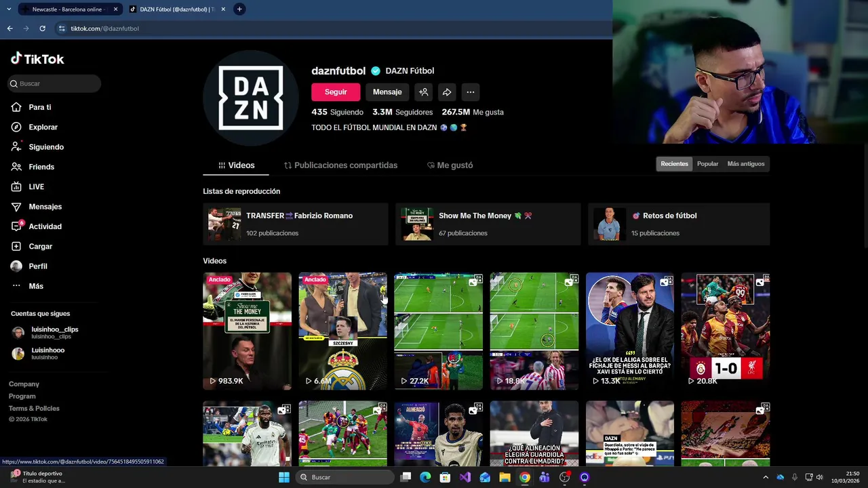
Task: Expand the Program footer section
Action: pos(22,396)
